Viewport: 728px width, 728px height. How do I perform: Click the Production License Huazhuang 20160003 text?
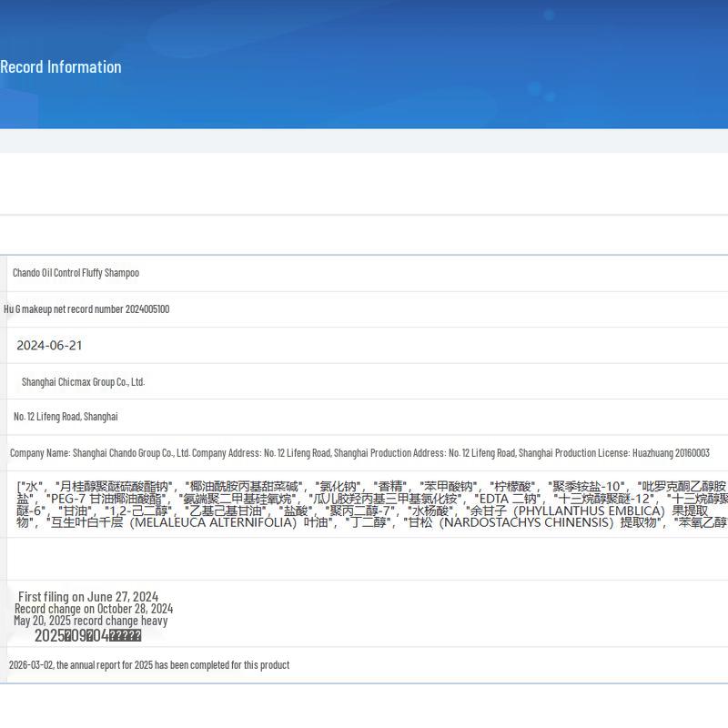[632, 453]
